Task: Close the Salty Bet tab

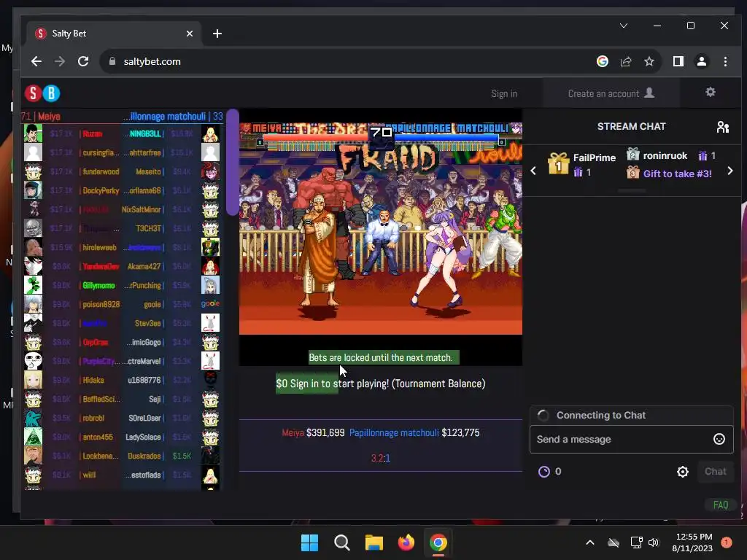Action: click(x=190, y=34)
